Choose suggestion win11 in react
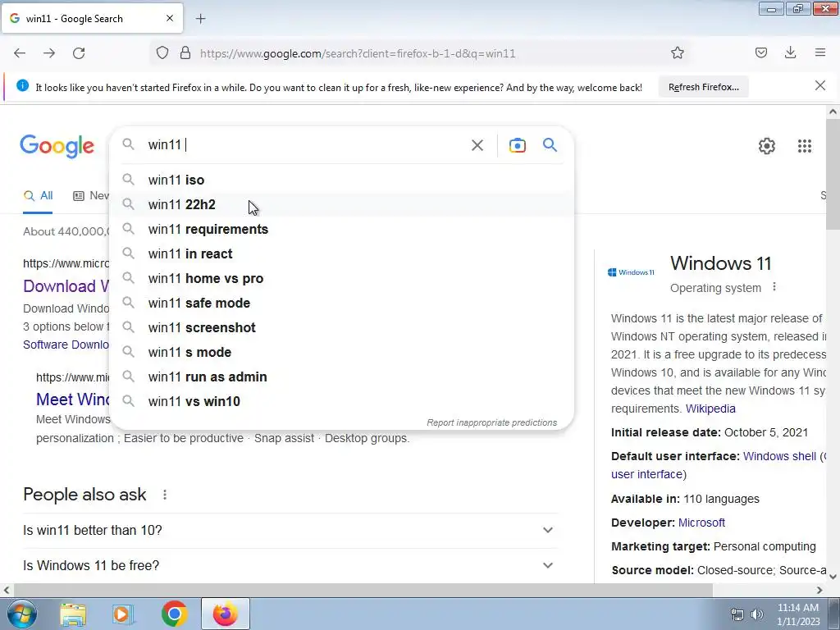840x630 pixels. (341, 254)
